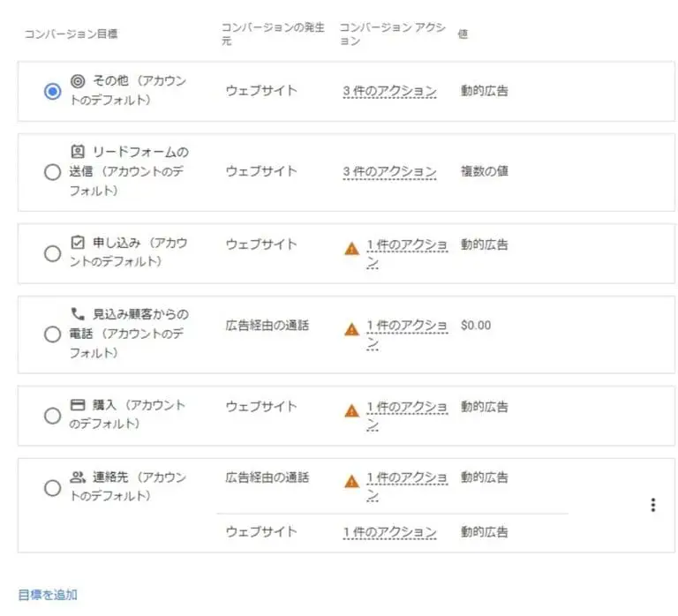Click the warning triangle in 購入 row
Screen dimensions: 678x616
pyautogui.click(x=352, y=410)
